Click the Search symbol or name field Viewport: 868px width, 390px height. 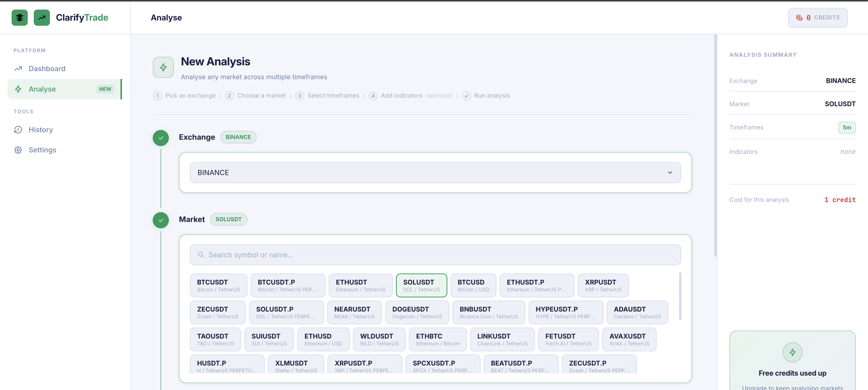(435, 255)
